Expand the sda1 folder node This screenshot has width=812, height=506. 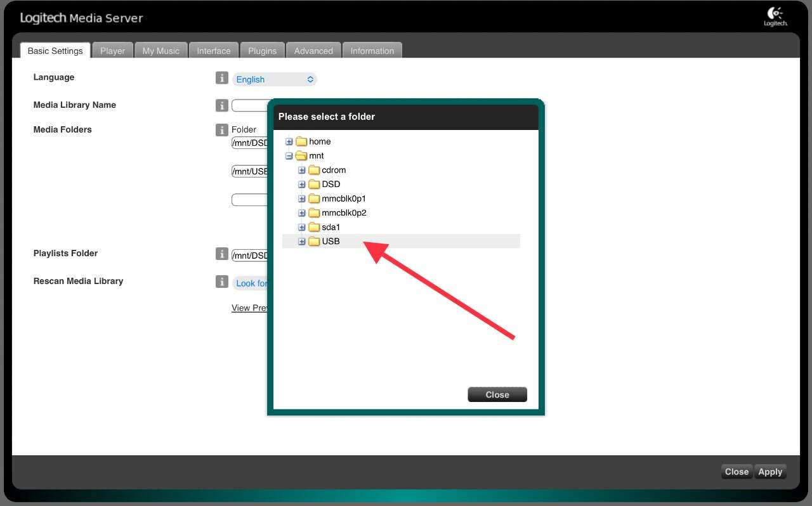[x=302, y=227]
